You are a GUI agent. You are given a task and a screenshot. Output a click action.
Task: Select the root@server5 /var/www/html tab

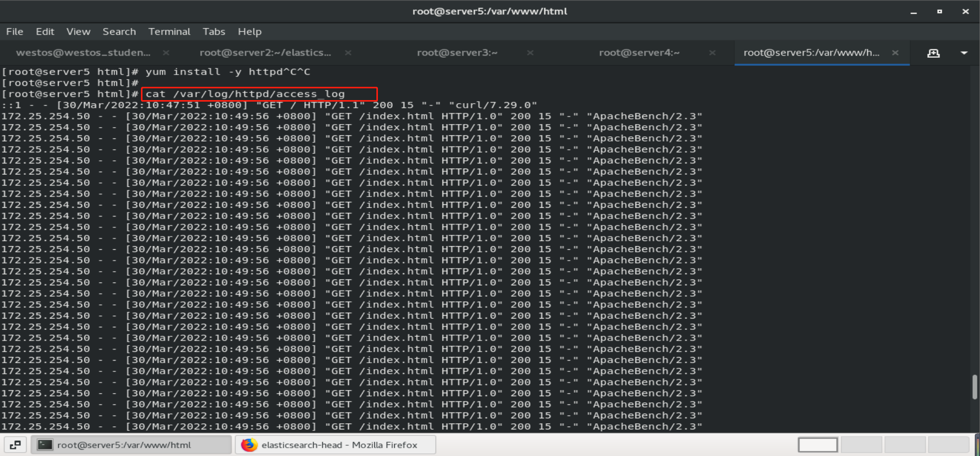811,53
